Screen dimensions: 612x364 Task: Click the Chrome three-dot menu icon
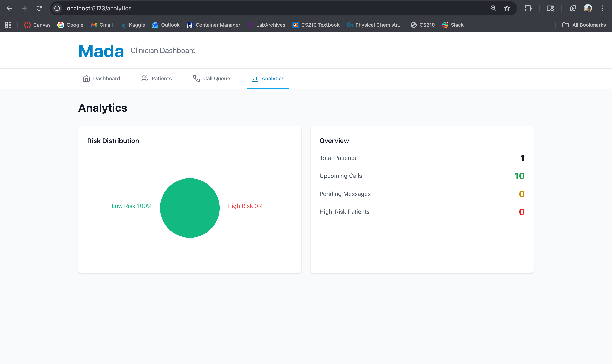click(x=603, y=8)
